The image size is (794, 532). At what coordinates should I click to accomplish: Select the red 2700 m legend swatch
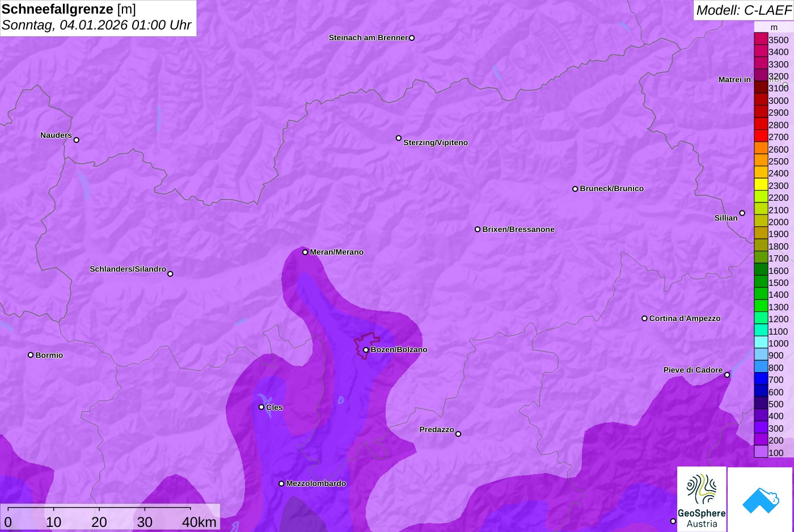(x=761, y=136)
